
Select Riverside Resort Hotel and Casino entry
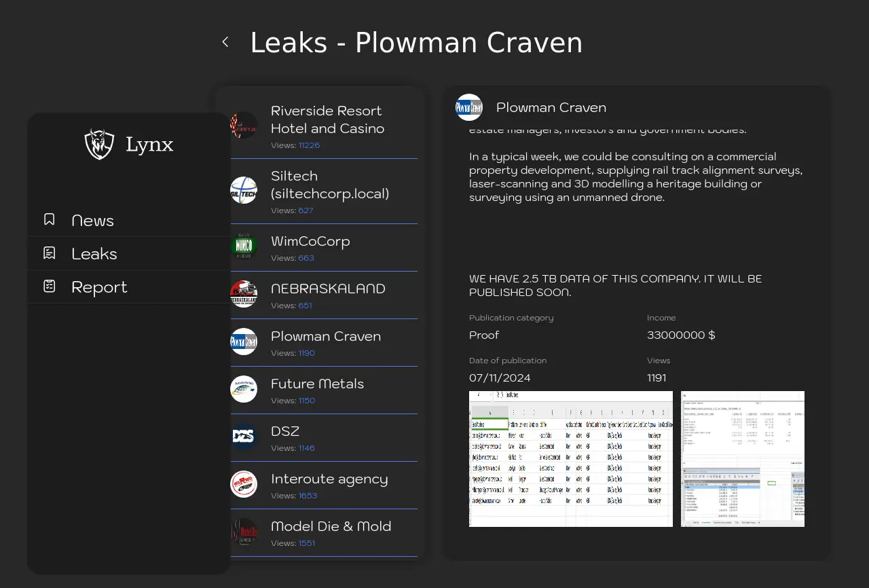327,120
